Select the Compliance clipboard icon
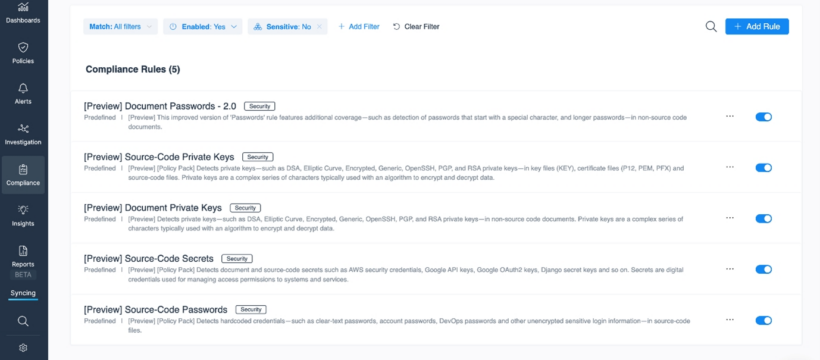This screenshot has height=360, width=820. click(x=23, y=170)
